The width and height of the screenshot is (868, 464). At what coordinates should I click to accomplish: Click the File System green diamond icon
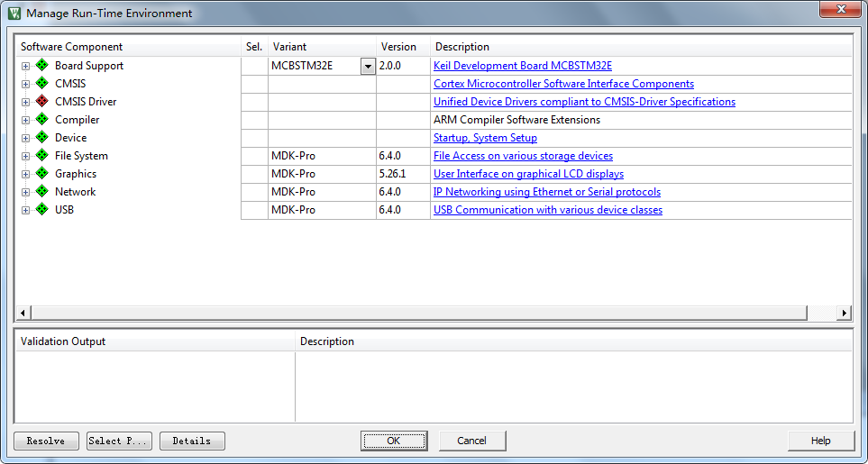pos(42,155)
